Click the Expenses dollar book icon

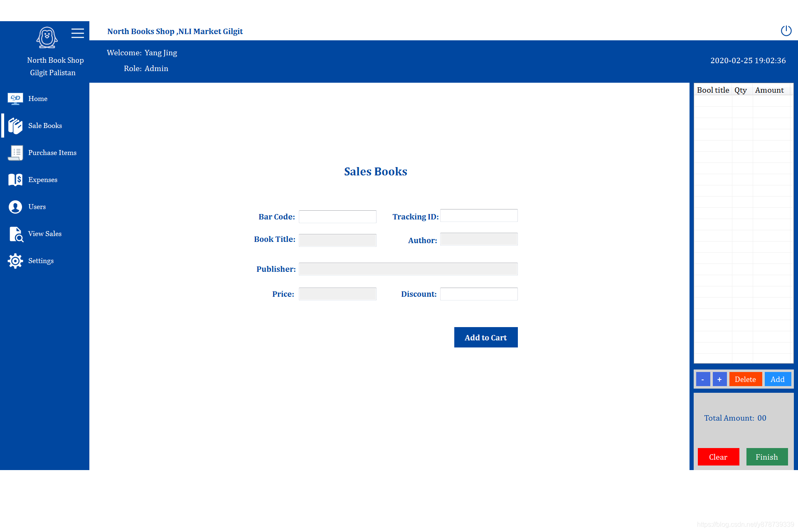tap(15, 180)
